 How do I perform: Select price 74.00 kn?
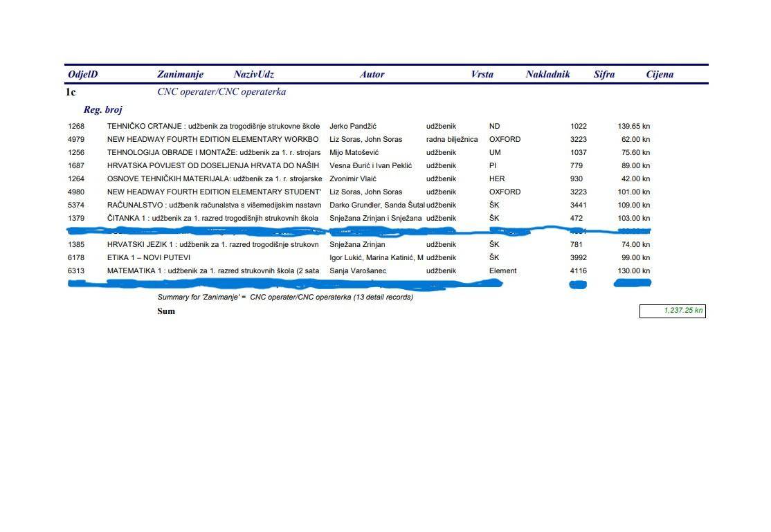pos(636,244)
